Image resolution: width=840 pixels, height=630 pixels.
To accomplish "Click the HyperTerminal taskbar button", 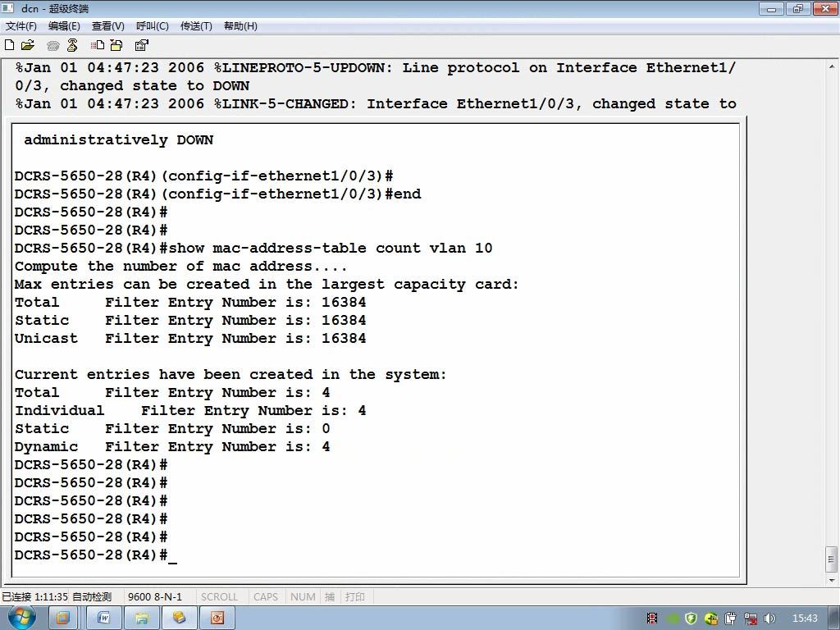I will [179, 619].
